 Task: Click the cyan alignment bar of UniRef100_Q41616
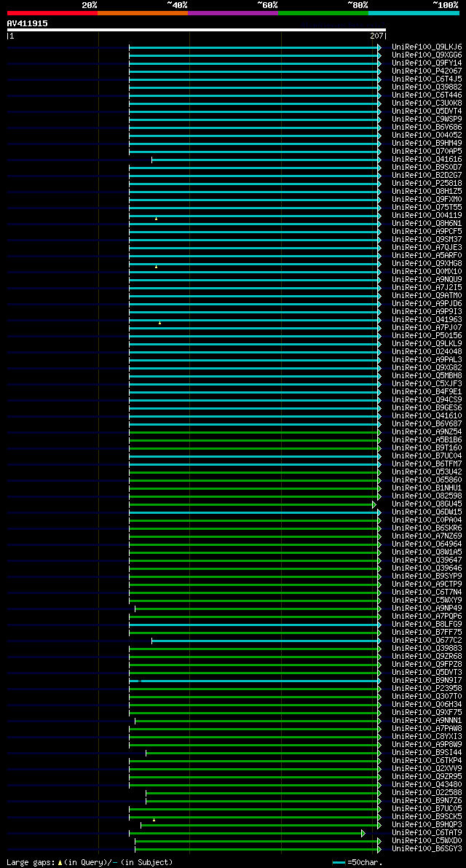click(x=265, y=160)
